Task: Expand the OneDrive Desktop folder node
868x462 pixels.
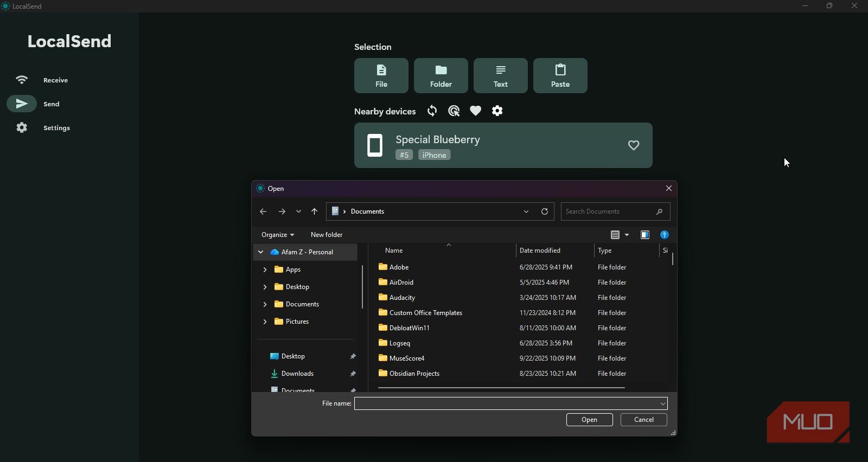Action: pyautogui.click(x=265, y=287)
